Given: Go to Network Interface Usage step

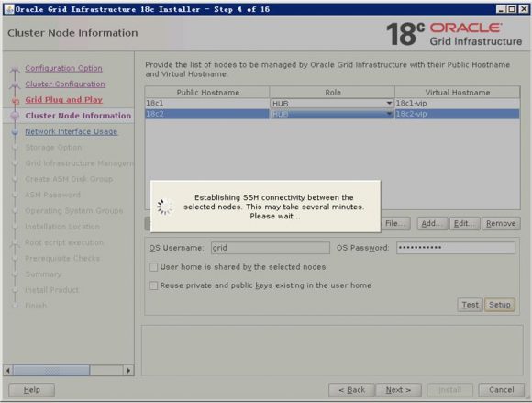Looking at the screenshot, I should 72,131.
